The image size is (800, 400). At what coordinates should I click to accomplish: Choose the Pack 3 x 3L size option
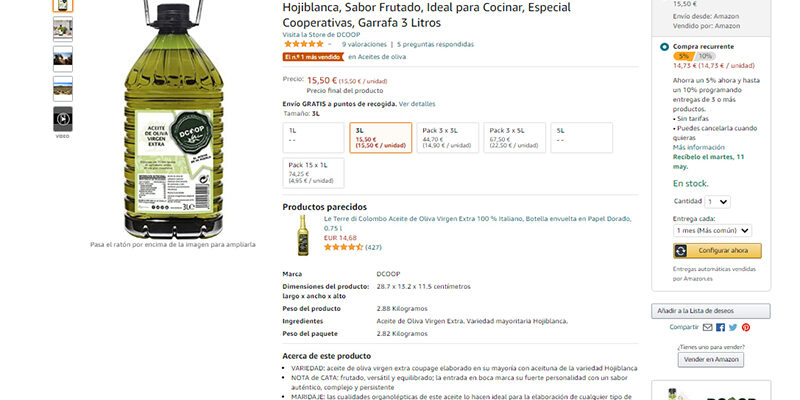click(447, 138)
